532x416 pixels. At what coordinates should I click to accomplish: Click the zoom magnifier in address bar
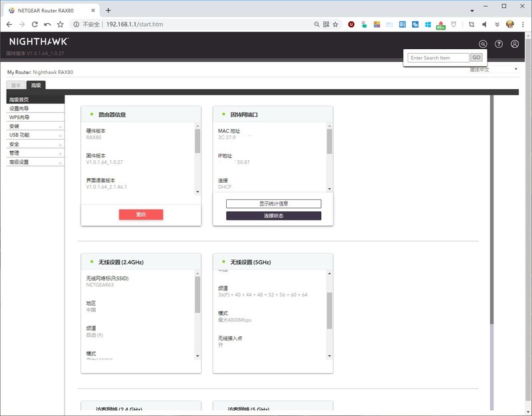[317, 25]
